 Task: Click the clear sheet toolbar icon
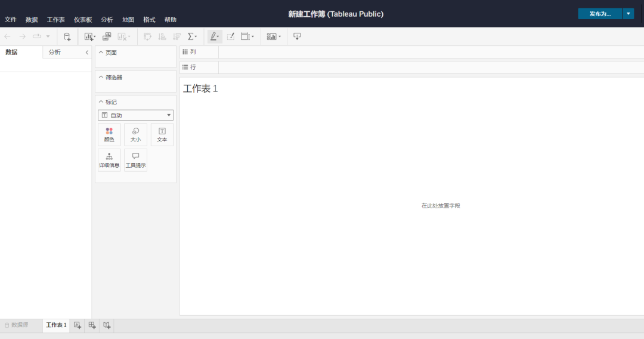point(123,36)
